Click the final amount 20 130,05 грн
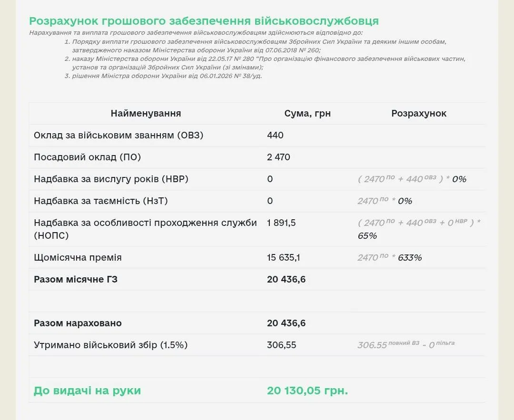This screenshot has width=514, height=420. [307, 391]
